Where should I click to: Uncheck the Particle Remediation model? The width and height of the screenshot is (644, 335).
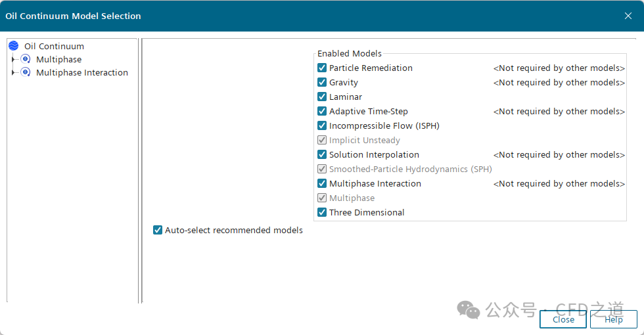(x=322, y=68)
